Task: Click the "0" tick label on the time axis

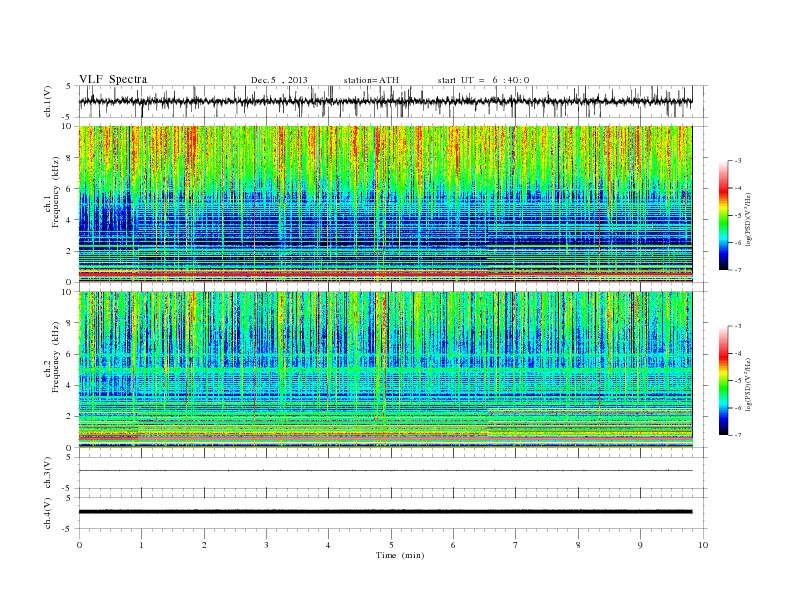Action: tap(79, 545)
